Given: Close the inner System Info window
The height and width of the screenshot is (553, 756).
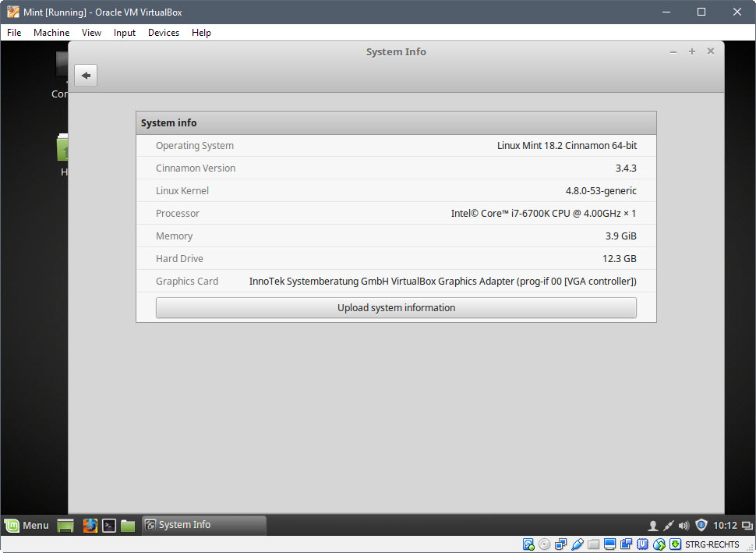Looking at the screenshot, I should pos(711,51).
